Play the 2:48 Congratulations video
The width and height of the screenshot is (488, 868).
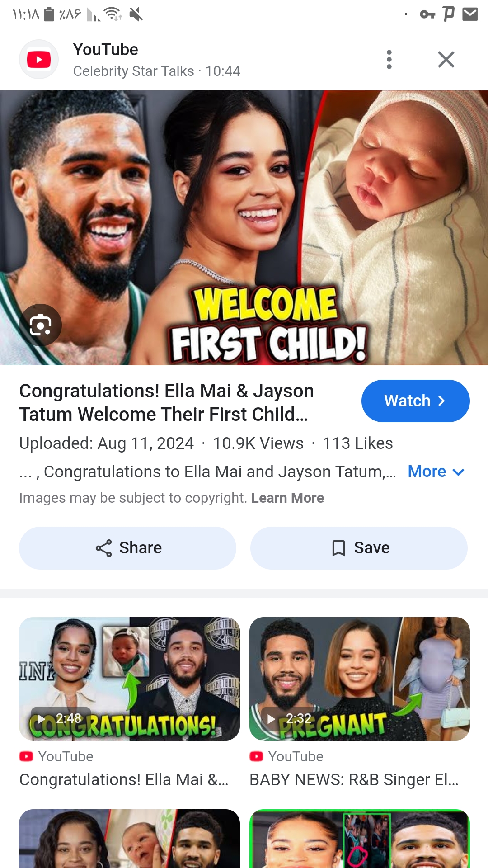coord(129,679)
